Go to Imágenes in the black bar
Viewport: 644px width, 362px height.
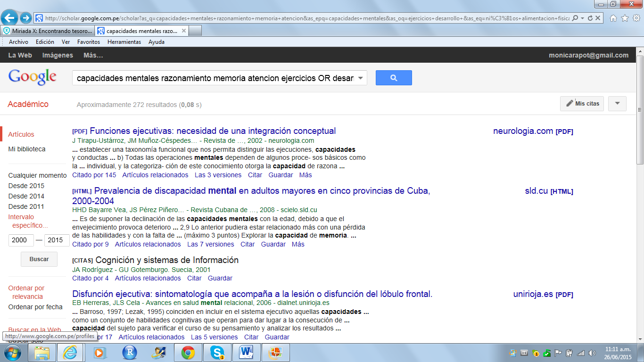(x=58, y=55)
